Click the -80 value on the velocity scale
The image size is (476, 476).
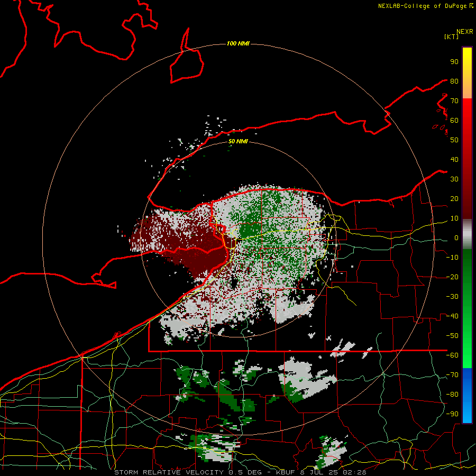point(452,395)
